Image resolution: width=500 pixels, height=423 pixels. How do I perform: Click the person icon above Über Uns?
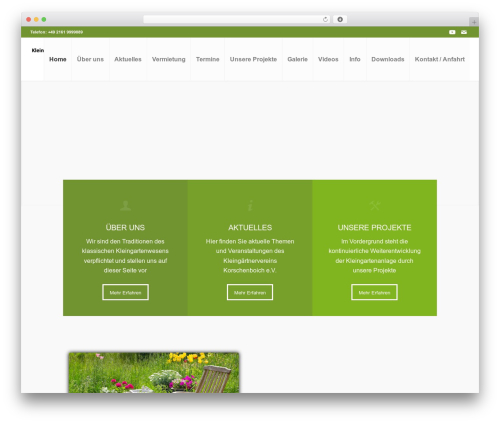[x=125, y=205]
